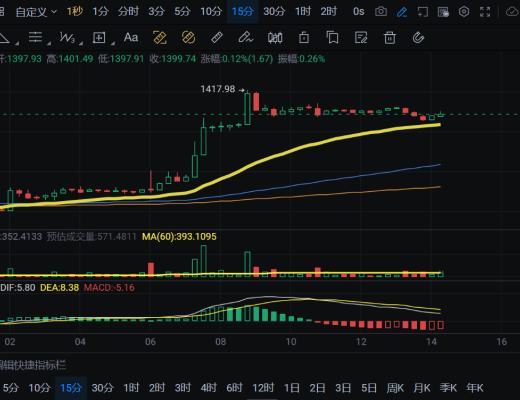
Task: Select the W3 wave pattern tool
Action: pos(67,37)
